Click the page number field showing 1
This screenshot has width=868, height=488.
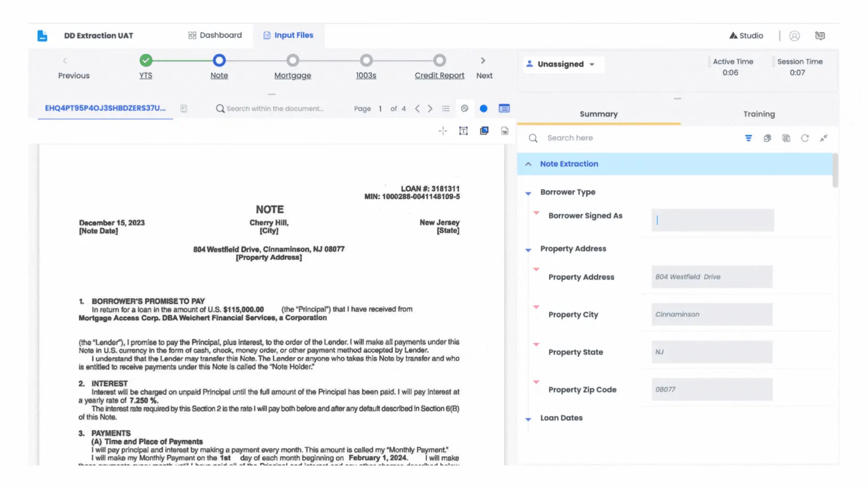[x=380, y=108]
